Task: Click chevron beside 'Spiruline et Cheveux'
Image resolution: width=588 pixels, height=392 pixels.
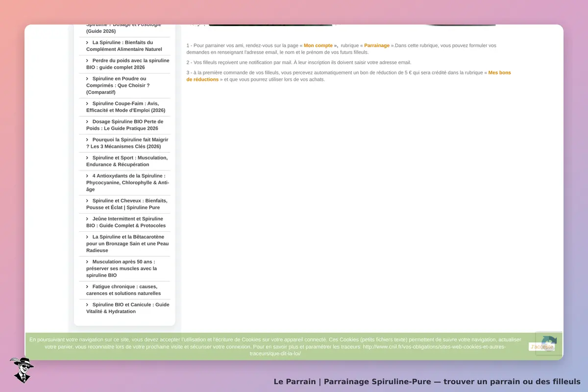Action: pyautogui.click(x=87, y=201)
